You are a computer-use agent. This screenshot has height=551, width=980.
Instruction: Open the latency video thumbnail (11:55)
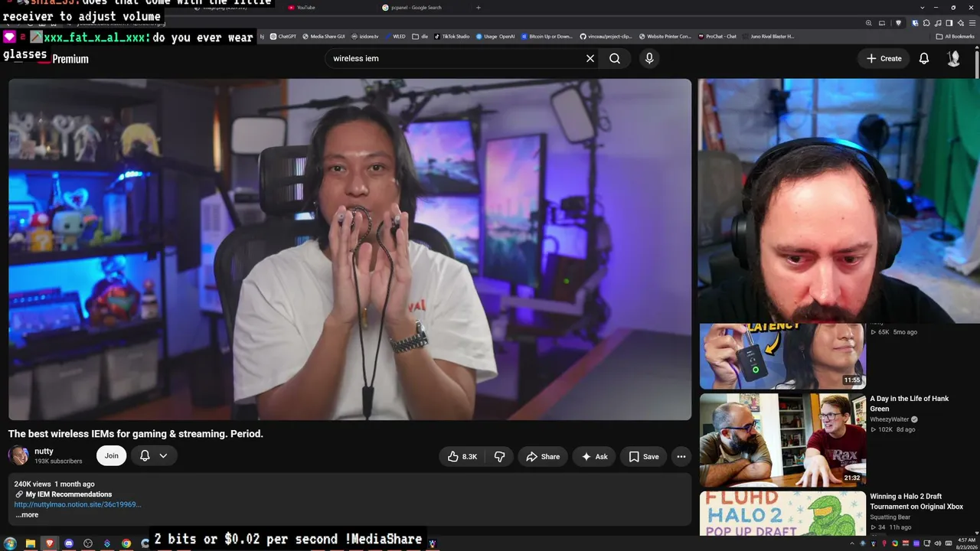coord(782,357)
